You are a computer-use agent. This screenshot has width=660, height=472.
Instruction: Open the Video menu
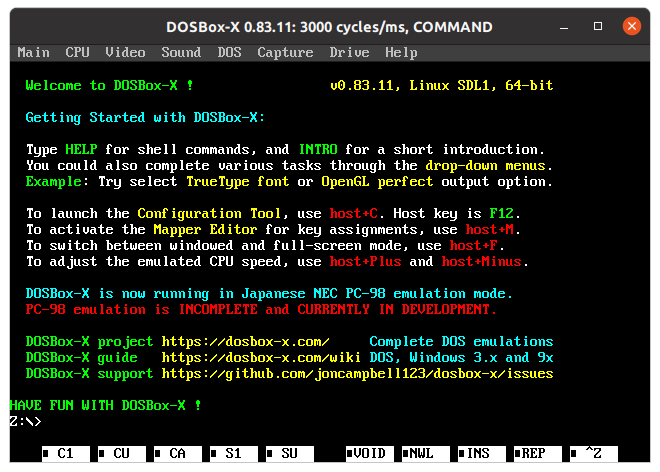coord(125,53)
